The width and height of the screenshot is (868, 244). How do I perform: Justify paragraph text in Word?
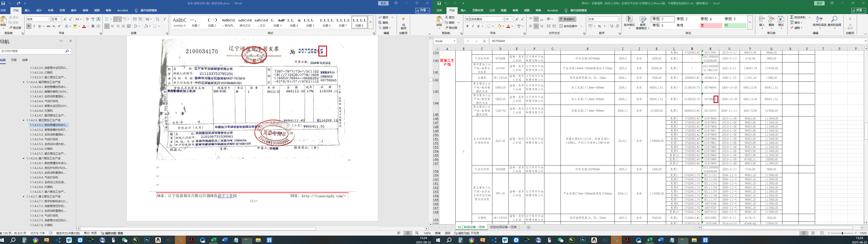tap(123, 26)
